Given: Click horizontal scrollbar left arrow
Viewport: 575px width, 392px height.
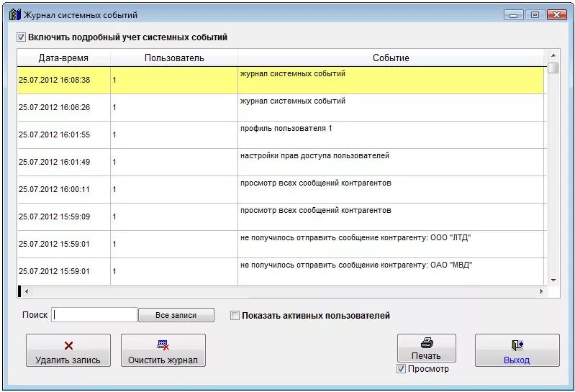Looking at the screenshot, I should coord(27,291).
